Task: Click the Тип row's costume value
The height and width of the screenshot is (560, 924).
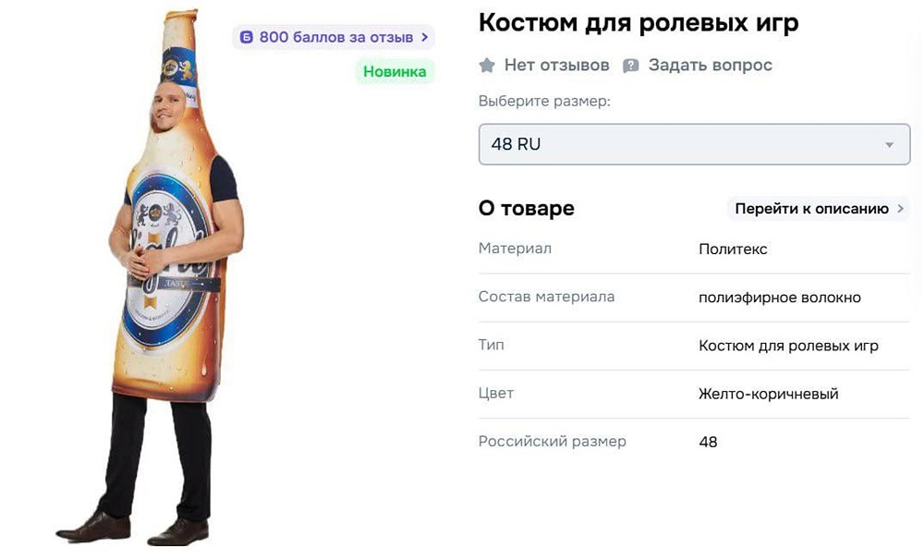Action: (788, 346)
